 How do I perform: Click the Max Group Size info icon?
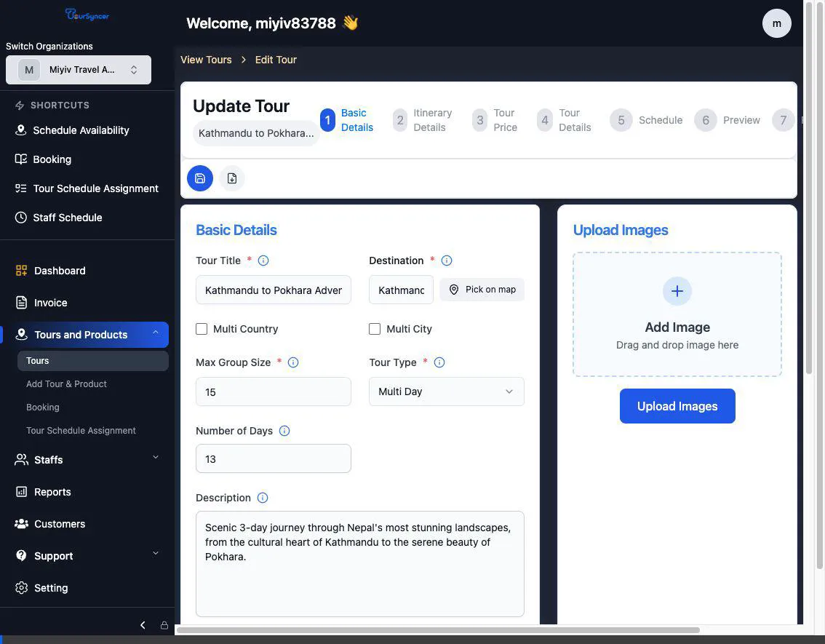293,362
